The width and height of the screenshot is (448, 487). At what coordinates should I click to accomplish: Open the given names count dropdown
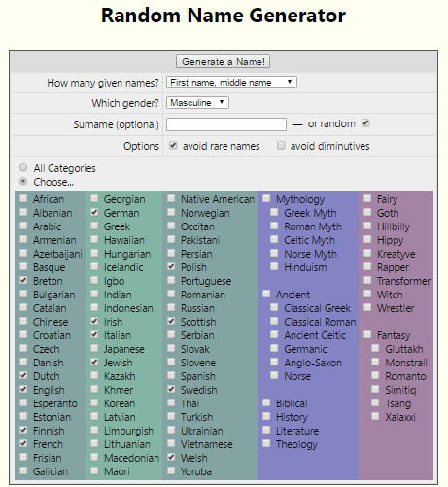[x=231, y=83]
